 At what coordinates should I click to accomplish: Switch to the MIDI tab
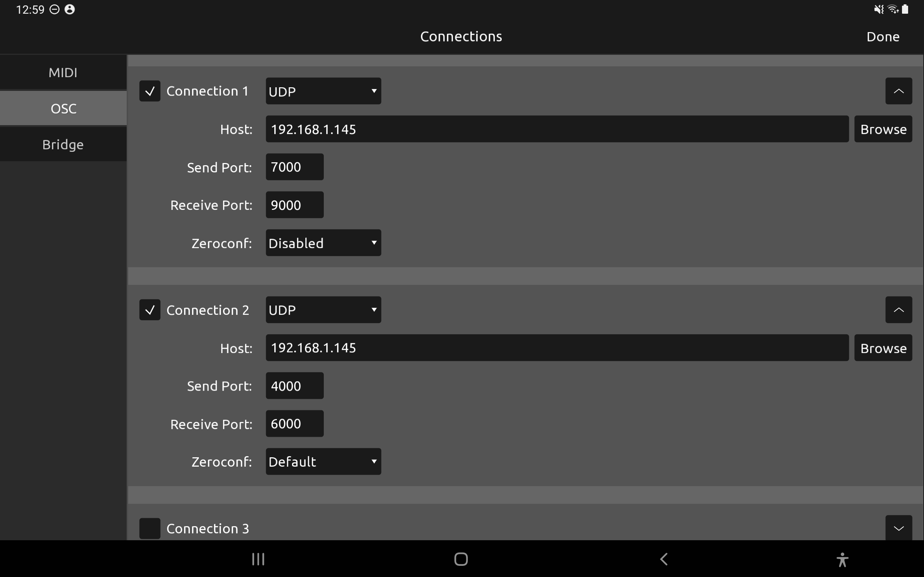click(63, 72)
